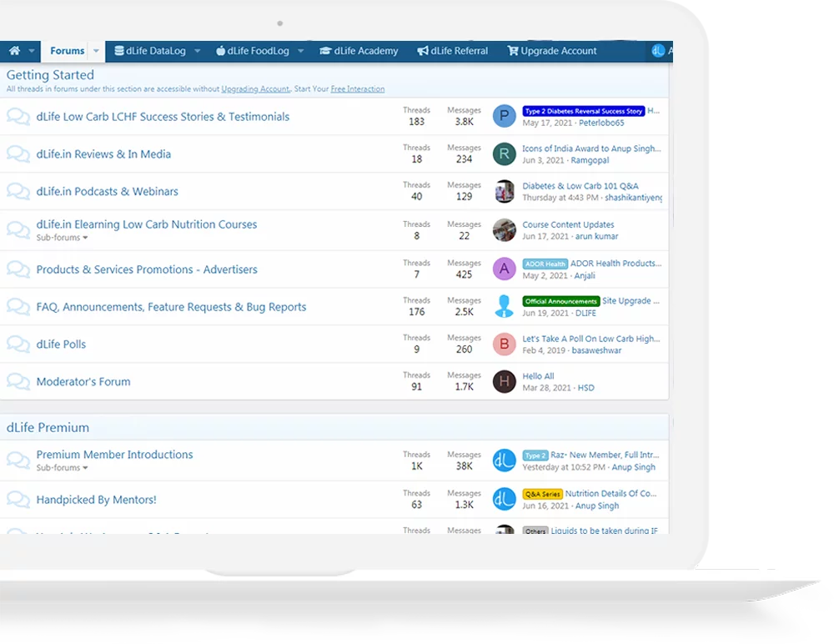The width and height of the screenshot is (834, 644).
Task: Open Ramgopal user profile link
Action: (590, 160)
